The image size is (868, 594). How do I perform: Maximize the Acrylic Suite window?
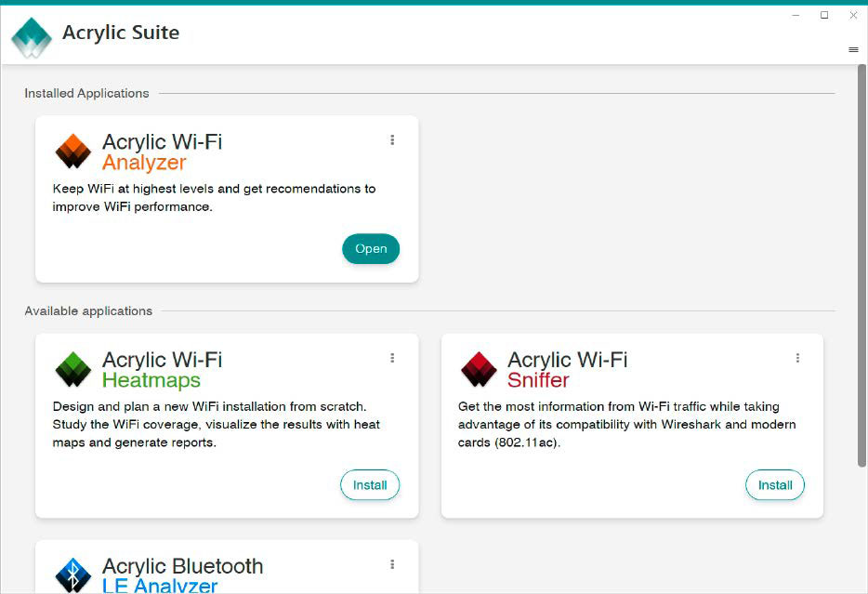pyautogui.click(x=824, y=16)
